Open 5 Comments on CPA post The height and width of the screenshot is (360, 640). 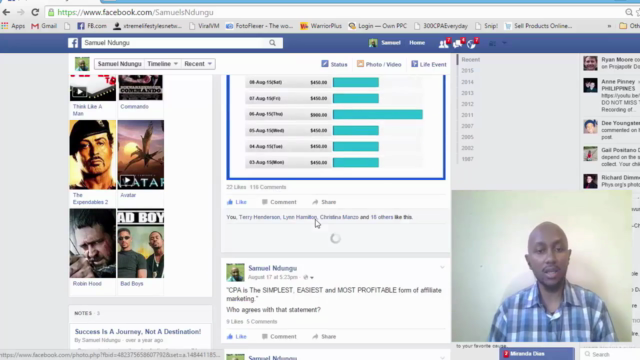pos(262,322)
